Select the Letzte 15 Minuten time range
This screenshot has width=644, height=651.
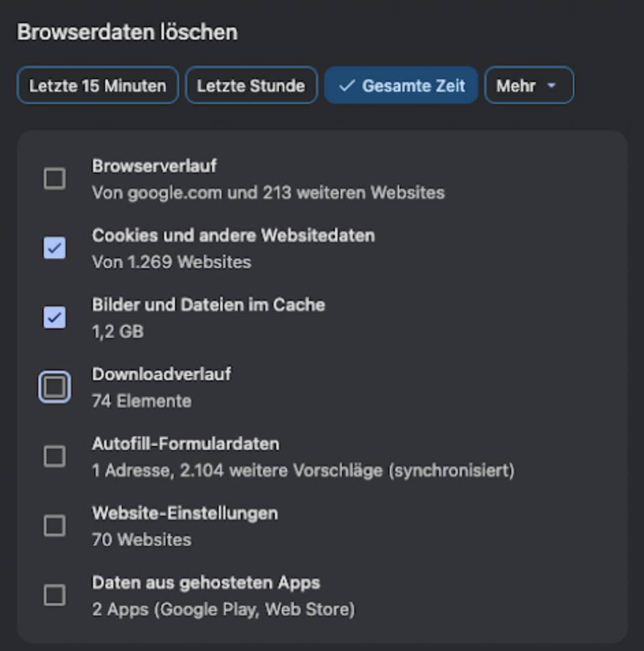98,85
